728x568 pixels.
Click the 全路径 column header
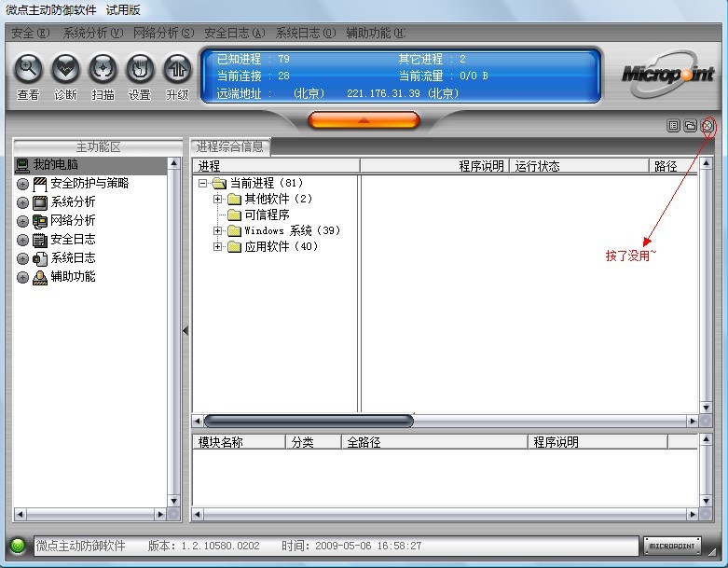(x=434, y=442)
